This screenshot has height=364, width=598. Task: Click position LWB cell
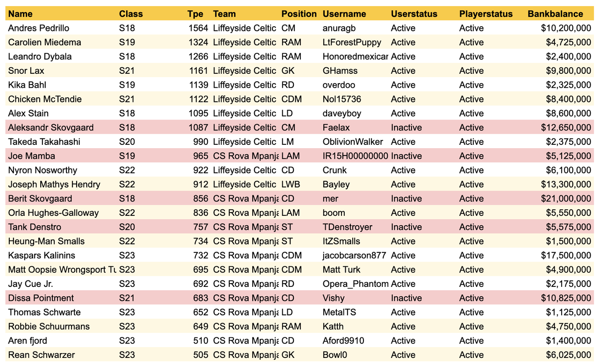pyautogui.click(x=291, y=184)
